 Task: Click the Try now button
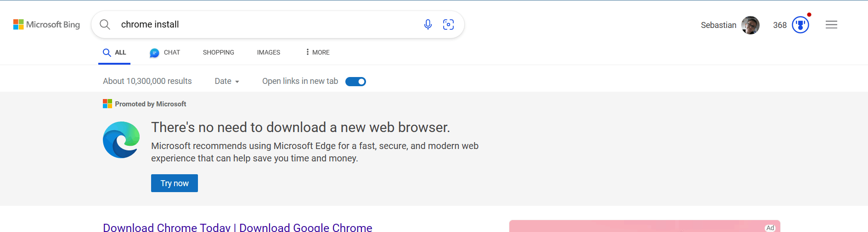pyautogui.click(x=175, y=183)
